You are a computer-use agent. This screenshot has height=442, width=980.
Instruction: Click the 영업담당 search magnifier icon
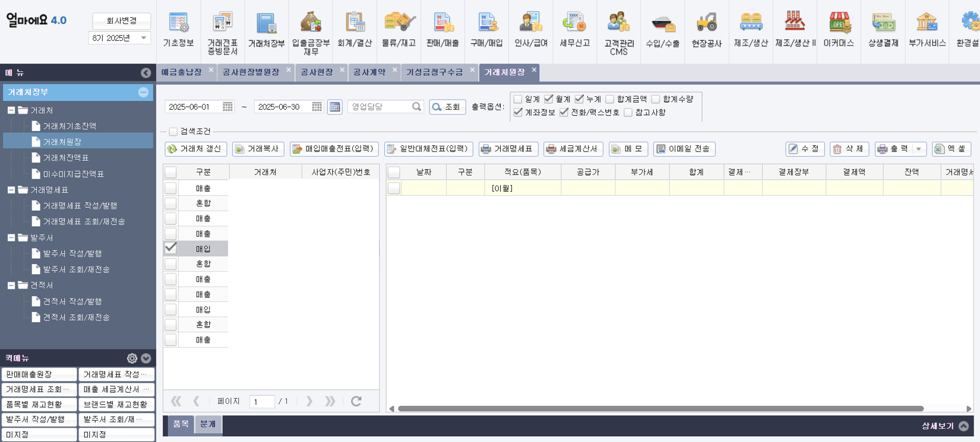(416, 107)
